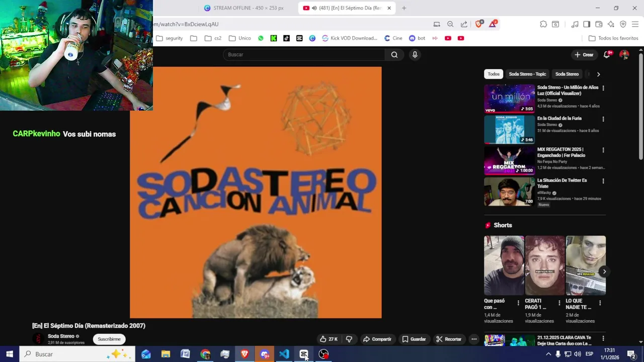The width and height of the screenshot is (644, 362).
Task: Click the YouTube search magnifier button
Action: tap(394, 55)
